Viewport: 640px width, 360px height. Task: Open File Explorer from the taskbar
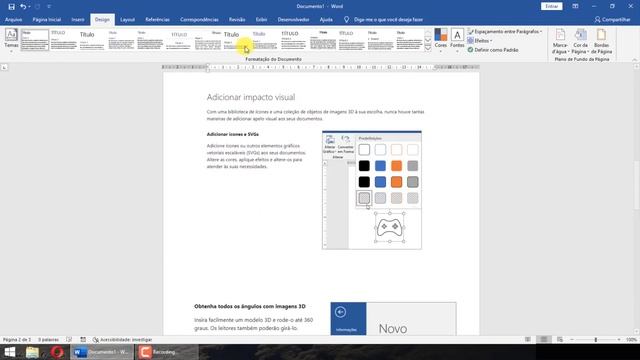click(x=32, y=352)
